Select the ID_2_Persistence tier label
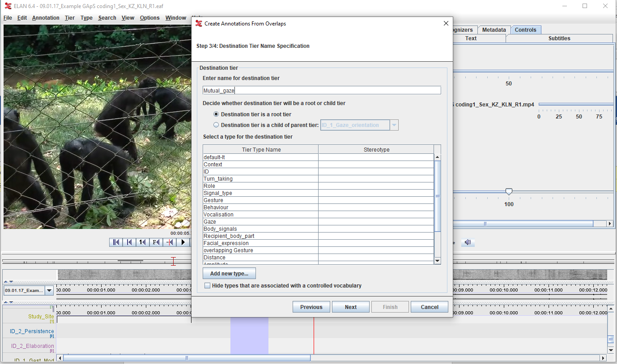The image size is (617, 364). click(x=32, y=331)
